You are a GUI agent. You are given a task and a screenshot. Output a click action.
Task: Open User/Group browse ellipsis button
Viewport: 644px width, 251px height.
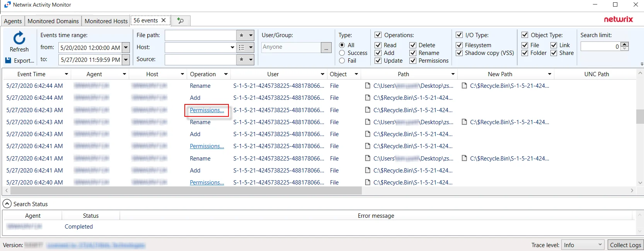(x=326, y=48)
